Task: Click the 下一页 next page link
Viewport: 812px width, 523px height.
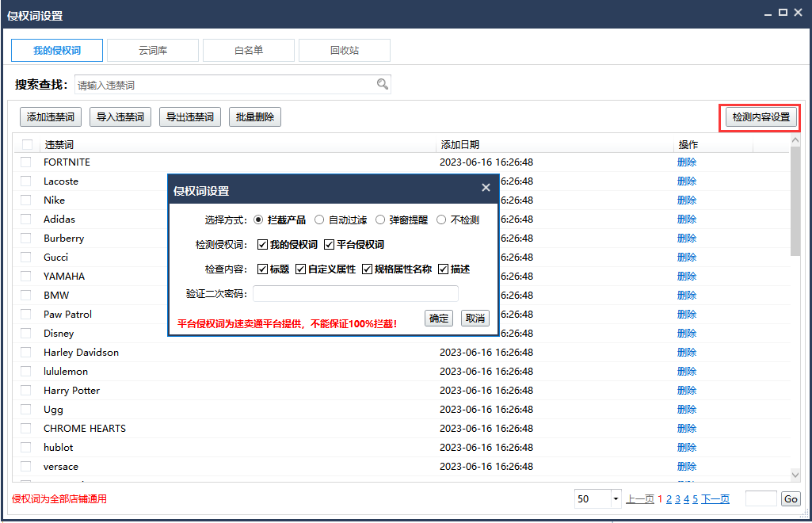Action: 715,499
